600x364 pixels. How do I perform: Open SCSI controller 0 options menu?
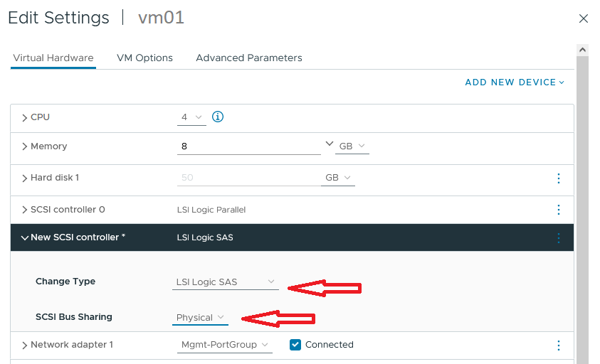point(559,210)
